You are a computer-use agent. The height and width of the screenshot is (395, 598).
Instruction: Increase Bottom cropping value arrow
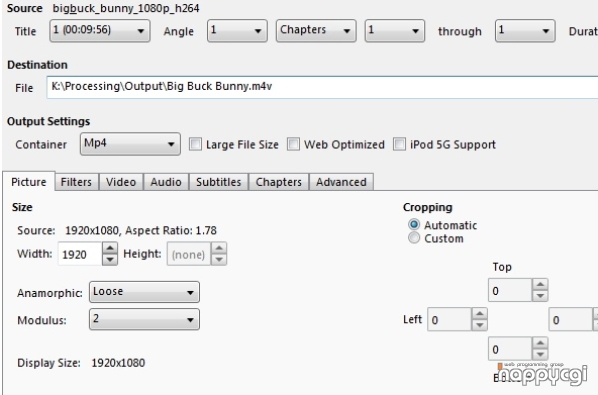(x=540, y=343)
